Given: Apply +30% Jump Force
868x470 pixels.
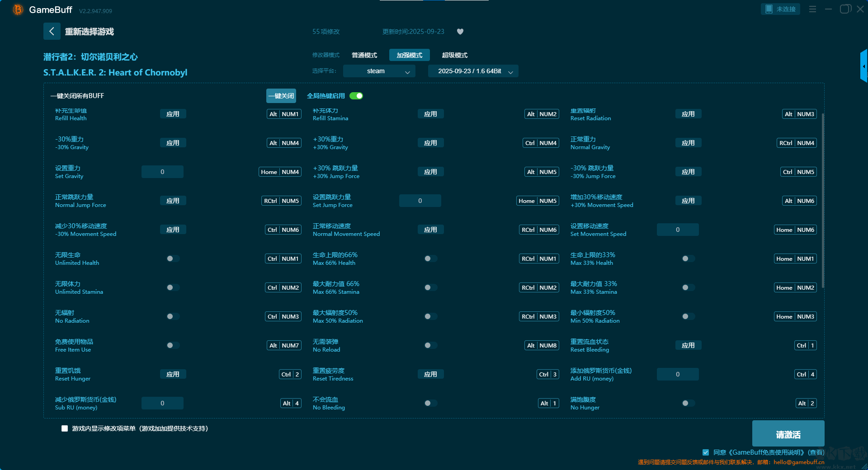Looking at the screenshot, I should click(x=430, y=172).
